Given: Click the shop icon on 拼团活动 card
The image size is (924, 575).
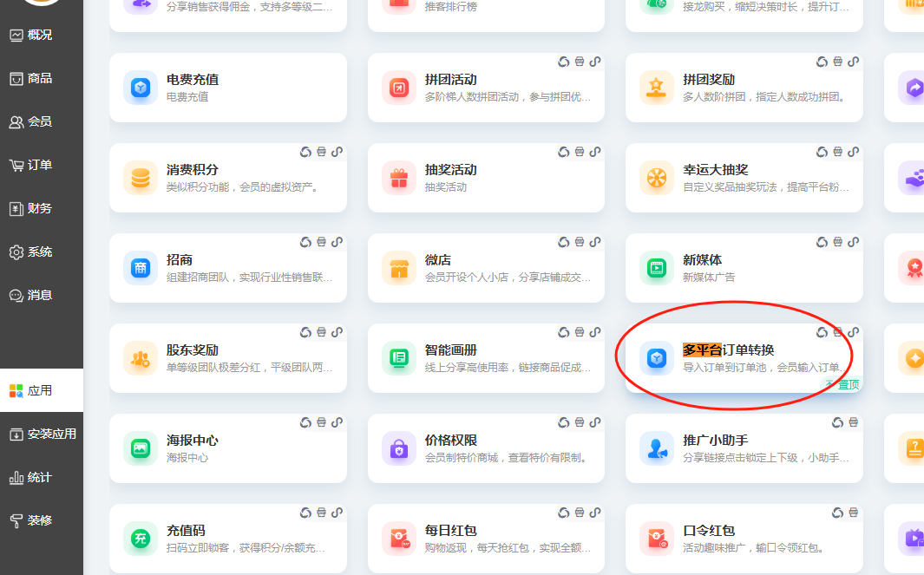Looking at the screenshot, I should click(580, 62).
